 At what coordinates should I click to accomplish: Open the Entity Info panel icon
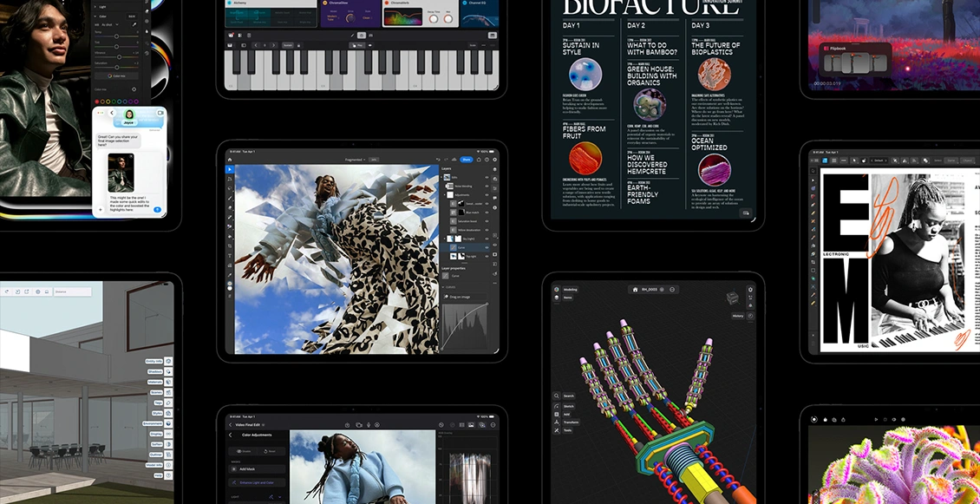pos(168,361)
